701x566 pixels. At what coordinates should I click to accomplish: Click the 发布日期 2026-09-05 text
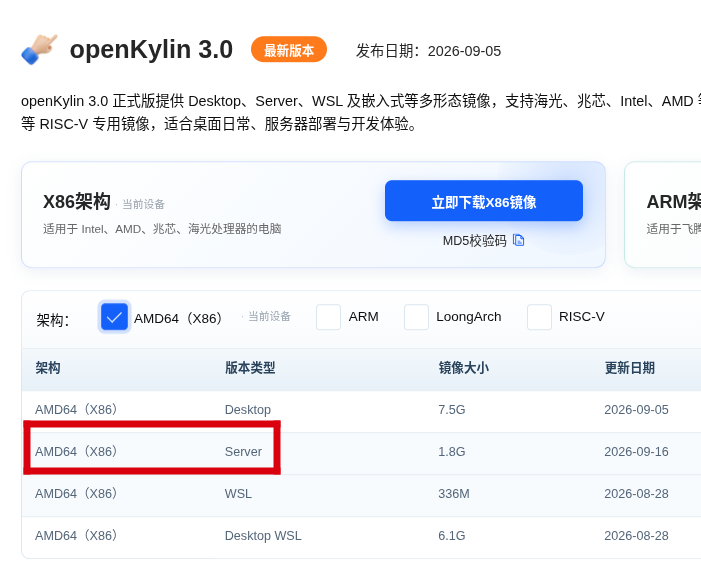point(428,51)
